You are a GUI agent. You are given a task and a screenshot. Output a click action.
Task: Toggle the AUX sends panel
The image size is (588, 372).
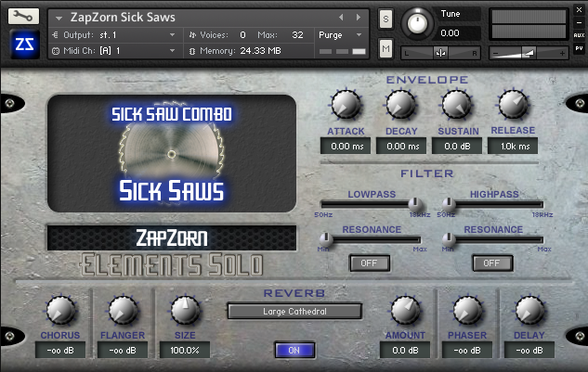coord(579,35)
